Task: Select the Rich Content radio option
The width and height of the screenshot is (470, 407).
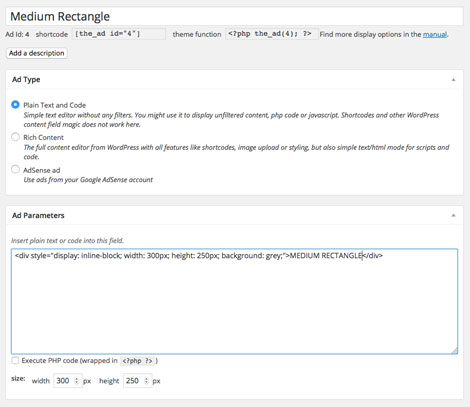Action: (x=15, y=137)
